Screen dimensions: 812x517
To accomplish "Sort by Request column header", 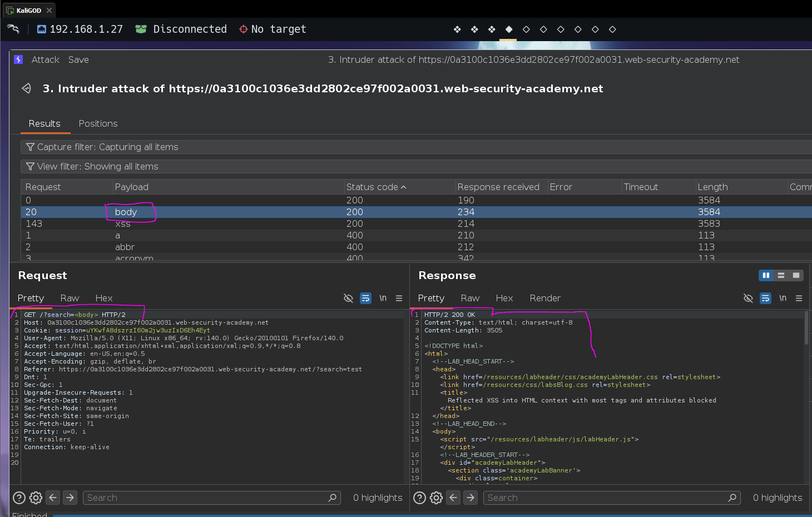I will 67,187.
